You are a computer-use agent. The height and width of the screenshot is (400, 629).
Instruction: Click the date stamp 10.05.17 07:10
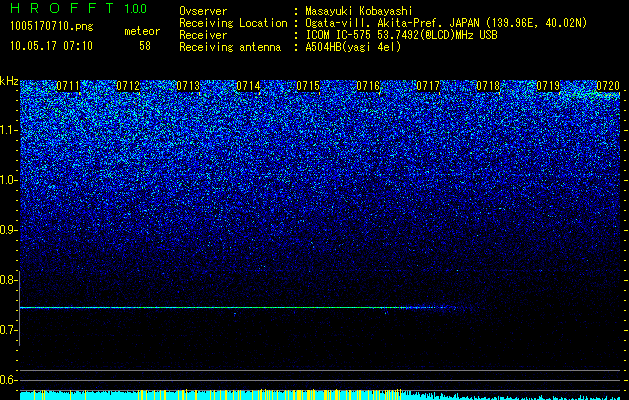click(51, 46)
